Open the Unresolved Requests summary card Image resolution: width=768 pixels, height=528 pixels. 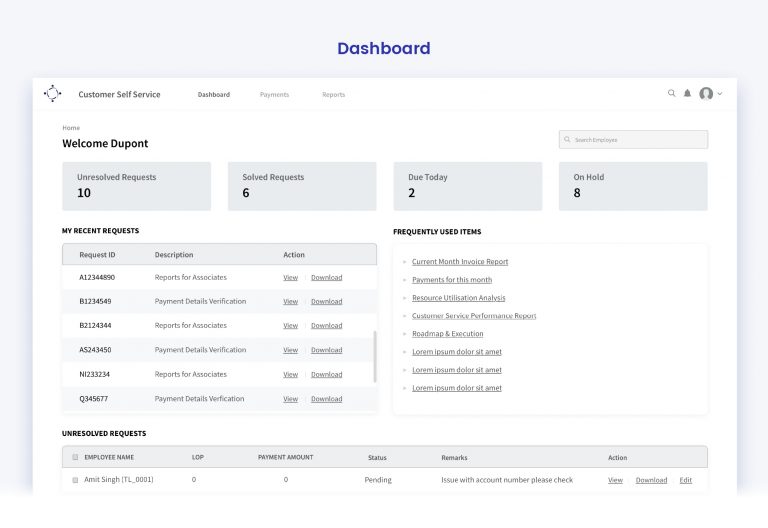[x=137, y=186]
